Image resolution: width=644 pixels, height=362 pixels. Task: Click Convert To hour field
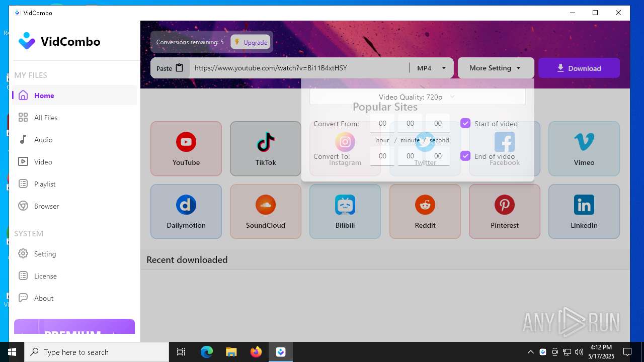coord(382,156)
